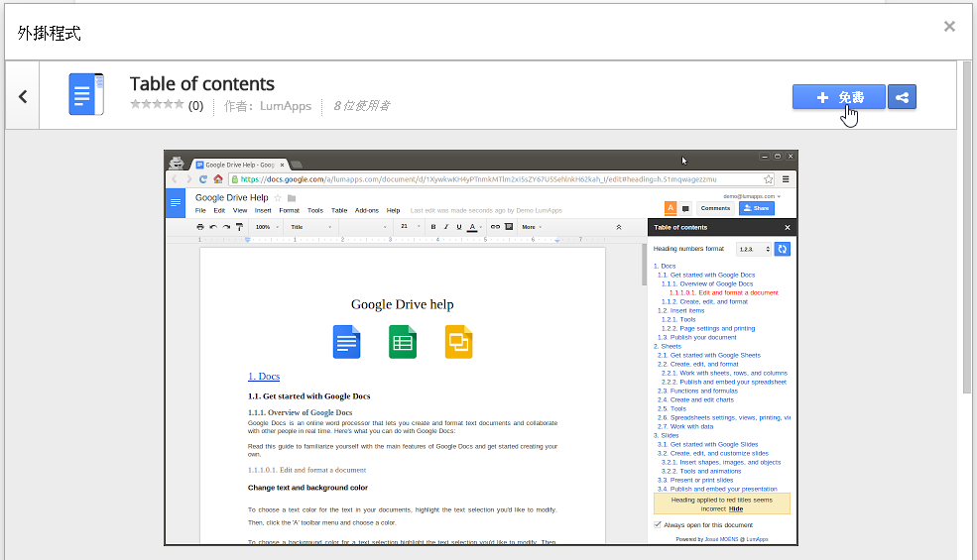Click the 1. Docs heading link in document
Image resolution: width=977 pixels, height=560 pixels.
pos(264,377)
